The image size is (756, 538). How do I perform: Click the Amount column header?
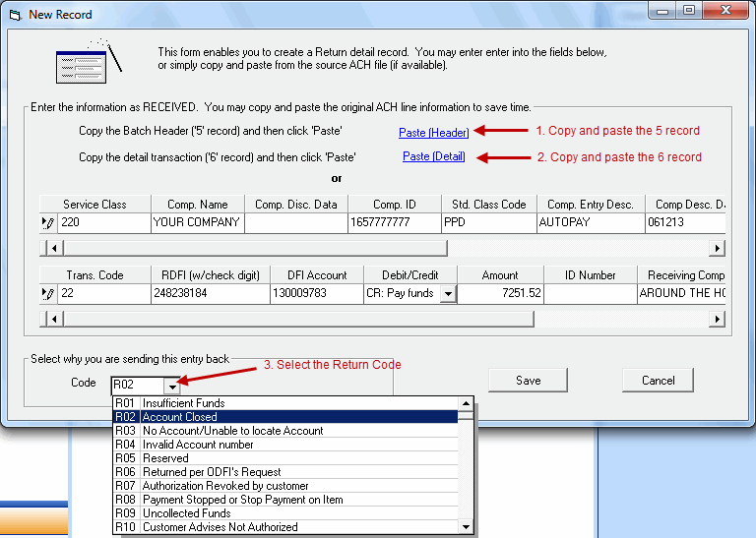coord(500,275)
